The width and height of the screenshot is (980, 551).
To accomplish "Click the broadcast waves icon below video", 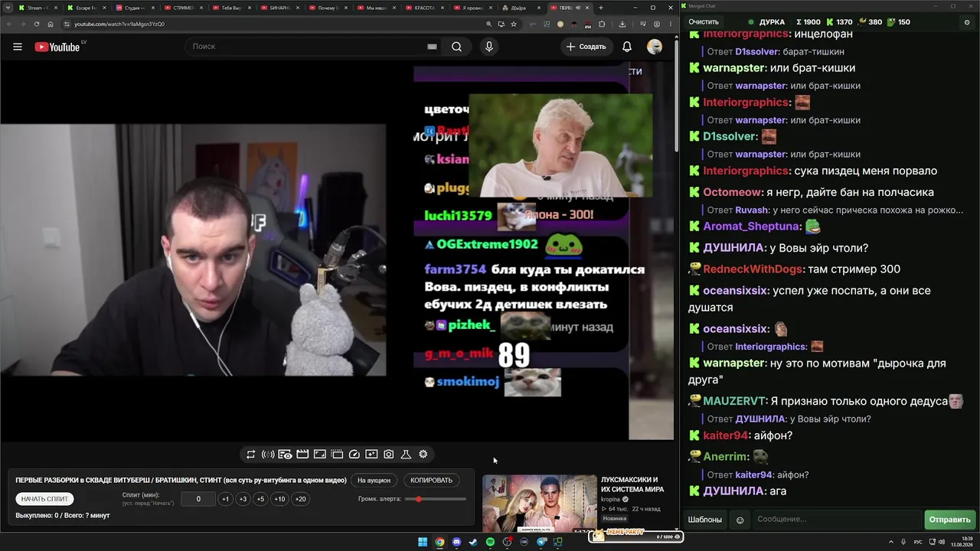I will pos(268,455).
